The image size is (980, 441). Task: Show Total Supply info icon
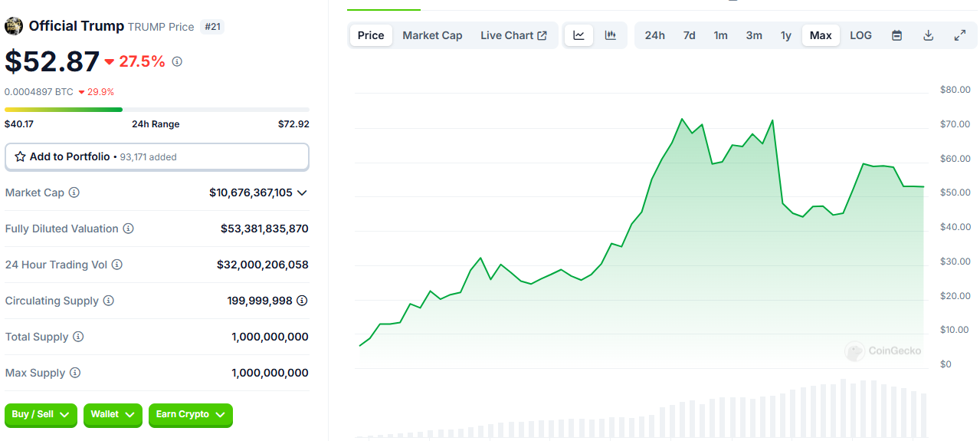(x=78, y=337)
